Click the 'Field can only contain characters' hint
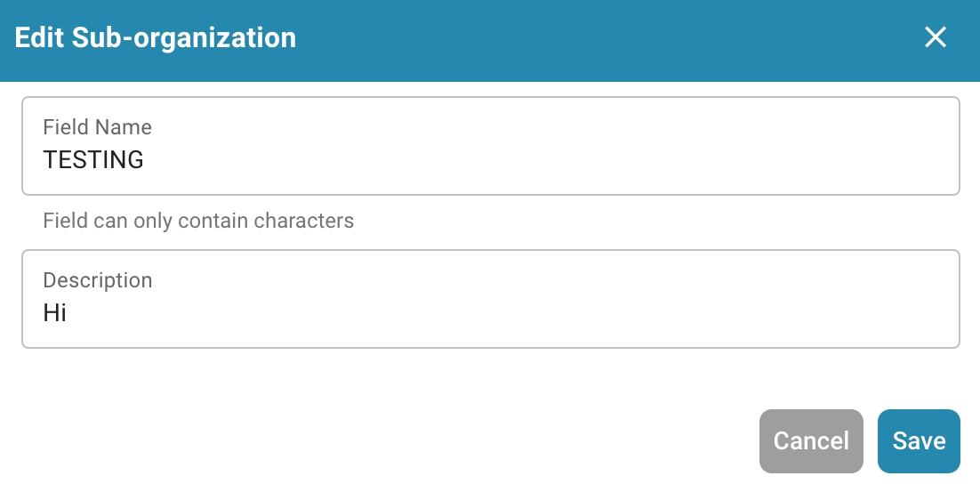The height and width of the screenshot is (484, 980). pyautogui.click(x=198, y=221)
